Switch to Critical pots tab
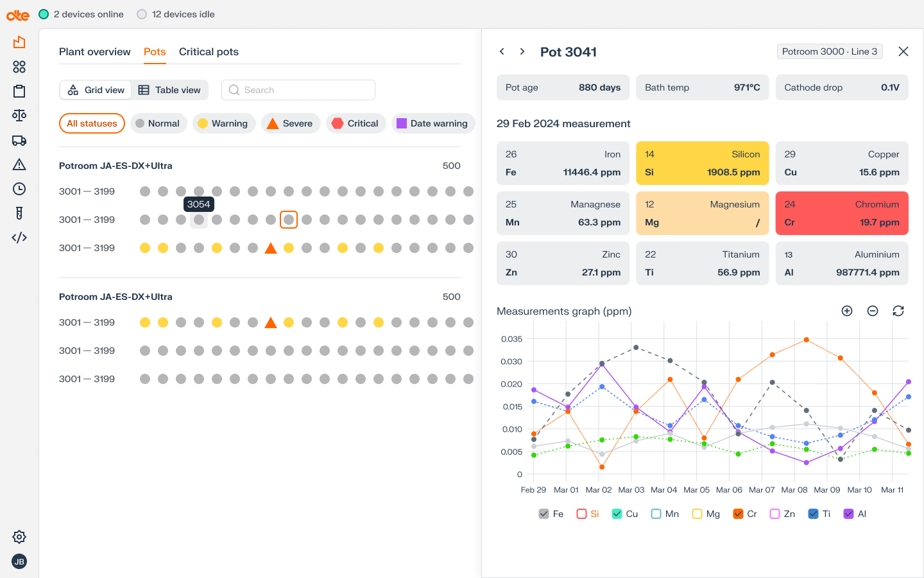 tap(209, 52)
